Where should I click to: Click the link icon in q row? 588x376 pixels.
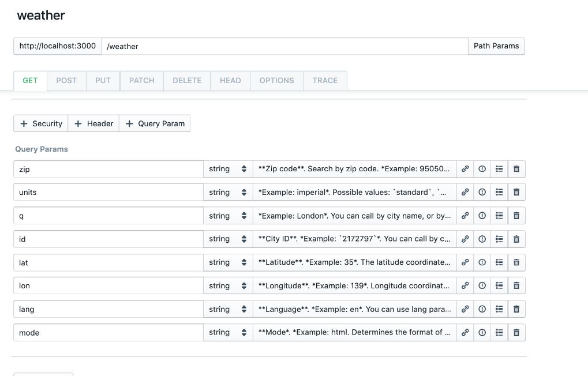coord(465,216)
